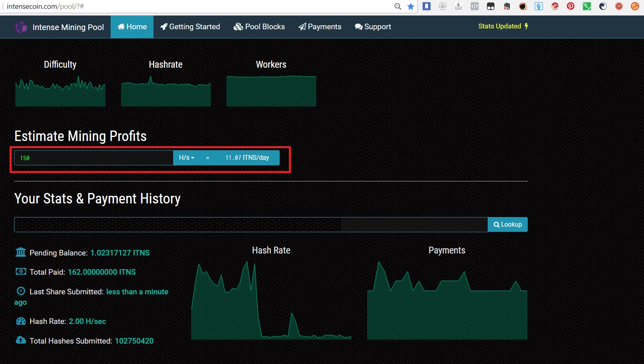Image resolution: width=644 pixels, height=364 pixels.
Task: Click the 'less than a minute' share time
Action: pyautogui.click(x=137, y=292)
